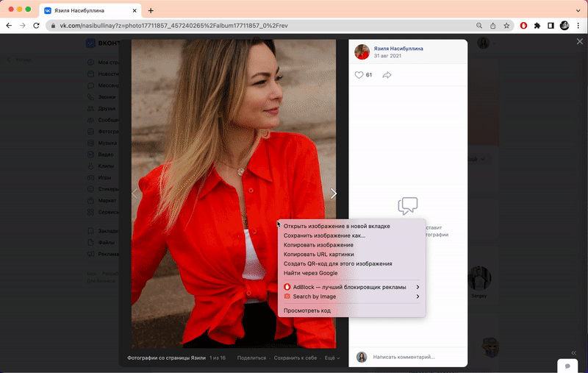Open AdBlock — лучший блокировщик рекламы entry

coord(351,287)
